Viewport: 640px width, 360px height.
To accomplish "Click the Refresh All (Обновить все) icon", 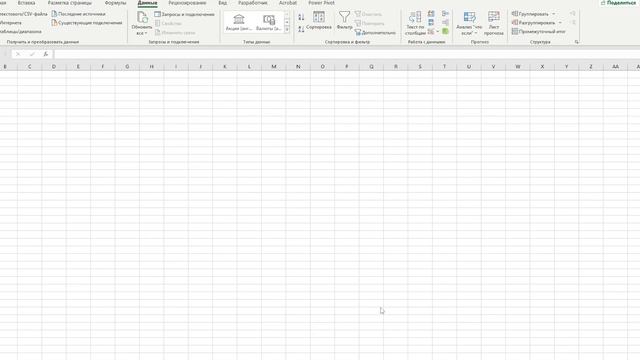I will coord(142,17).
